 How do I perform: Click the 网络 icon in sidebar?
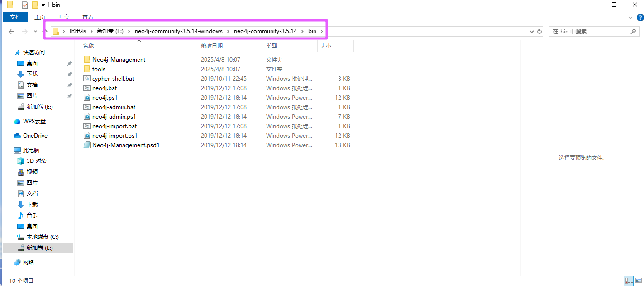click(17, 262)
